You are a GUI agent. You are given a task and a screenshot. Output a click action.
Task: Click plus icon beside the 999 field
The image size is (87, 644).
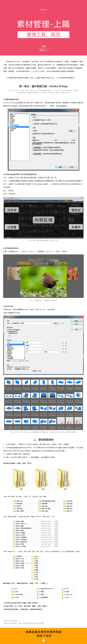point(66,348)
